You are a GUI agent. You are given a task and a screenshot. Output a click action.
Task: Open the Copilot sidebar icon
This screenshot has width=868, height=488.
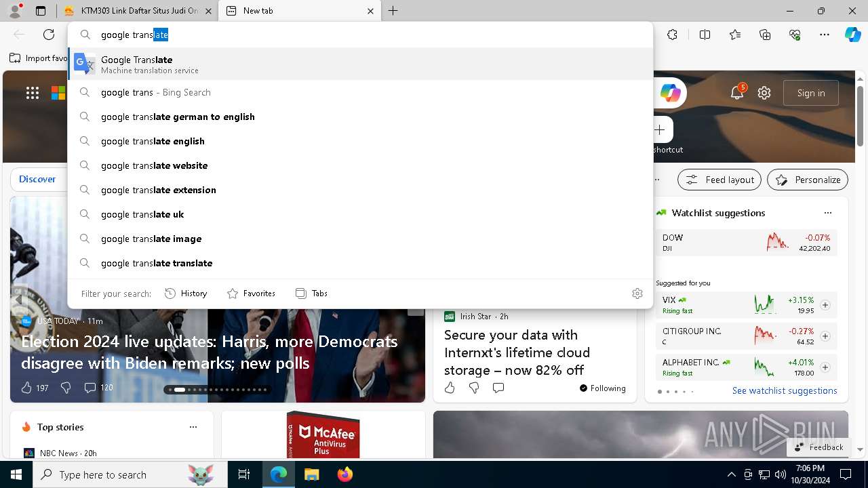pyautogui.click(x=852, y=35)
